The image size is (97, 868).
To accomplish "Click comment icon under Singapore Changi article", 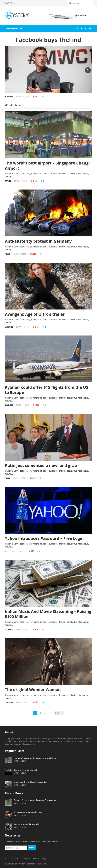I will click(41, 181).
